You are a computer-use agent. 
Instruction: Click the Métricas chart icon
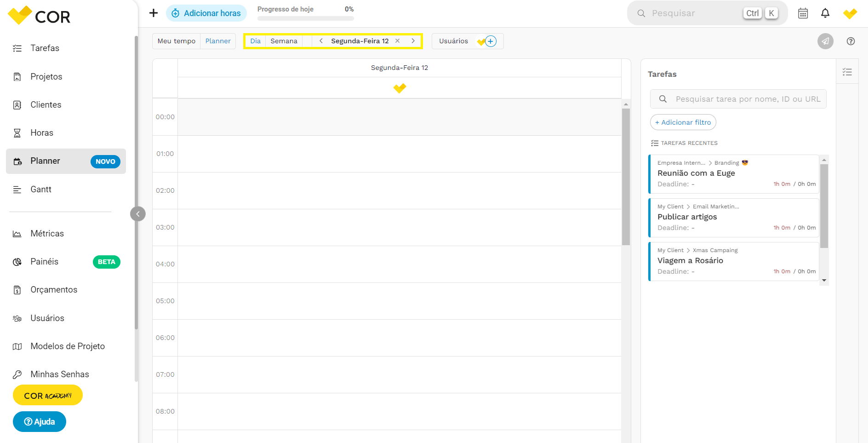click(17, 234)
